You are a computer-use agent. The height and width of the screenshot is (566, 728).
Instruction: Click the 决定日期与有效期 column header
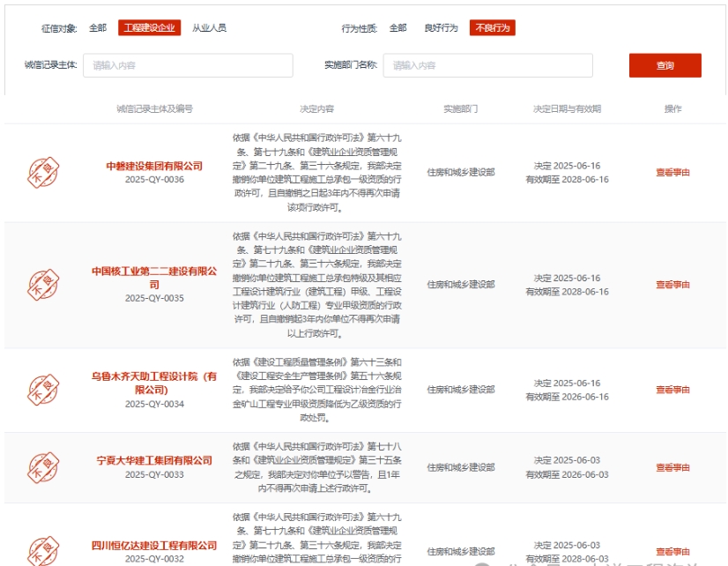coord(567,108)
